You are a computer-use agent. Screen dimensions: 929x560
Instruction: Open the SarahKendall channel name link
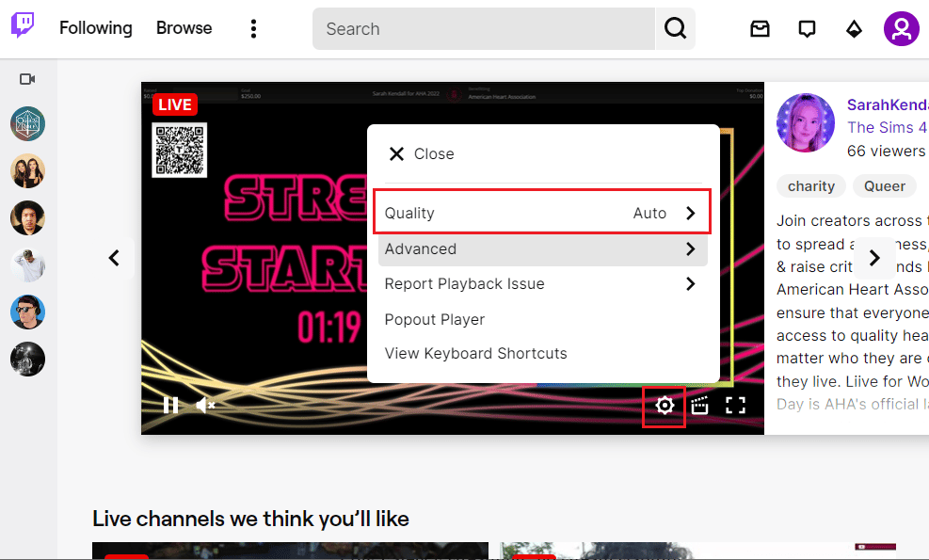tap(888, 104)
